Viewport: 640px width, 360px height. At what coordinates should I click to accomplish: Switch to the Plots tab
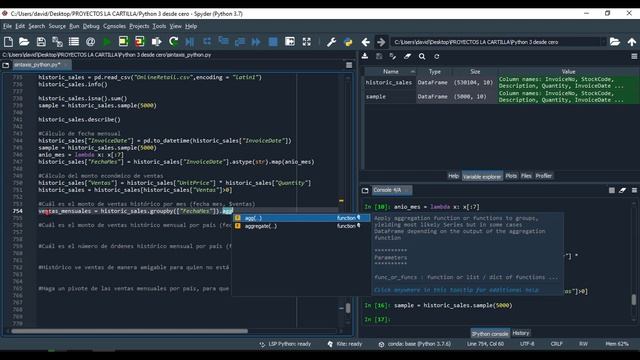click(x=511, y=176)
